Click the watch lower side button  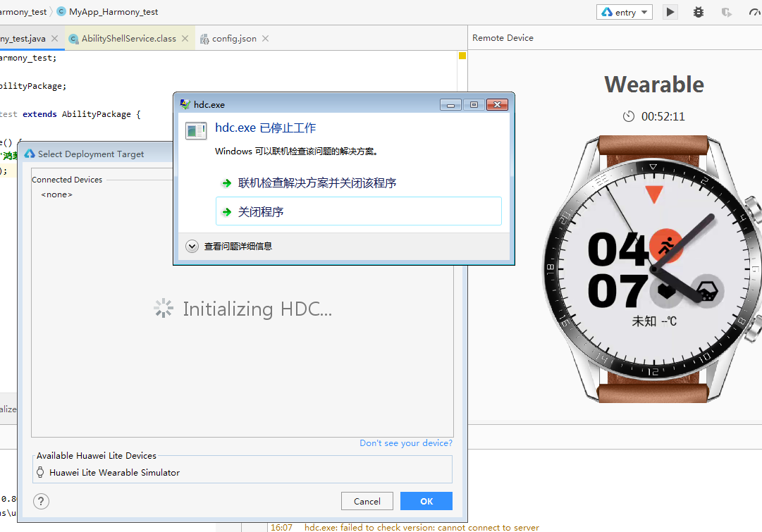754,328
